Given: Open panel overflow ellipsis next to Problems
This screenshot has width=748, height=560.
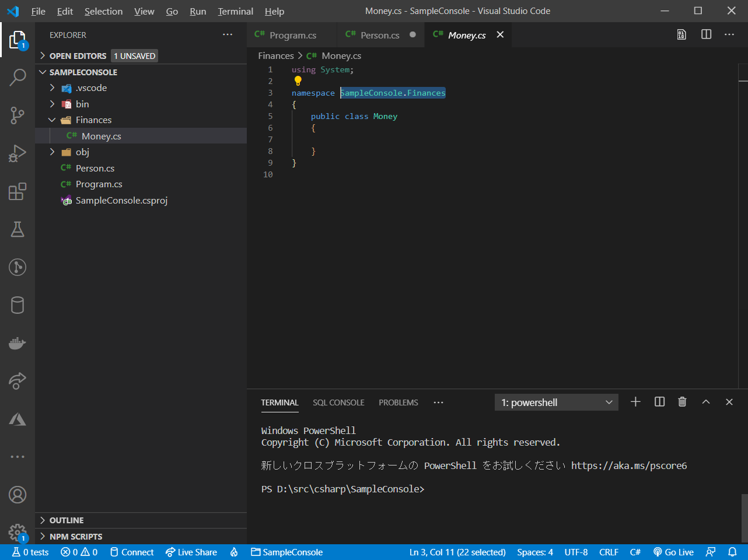Looking at the screenshot, I should pyautogui.click(x=438, y=402).
